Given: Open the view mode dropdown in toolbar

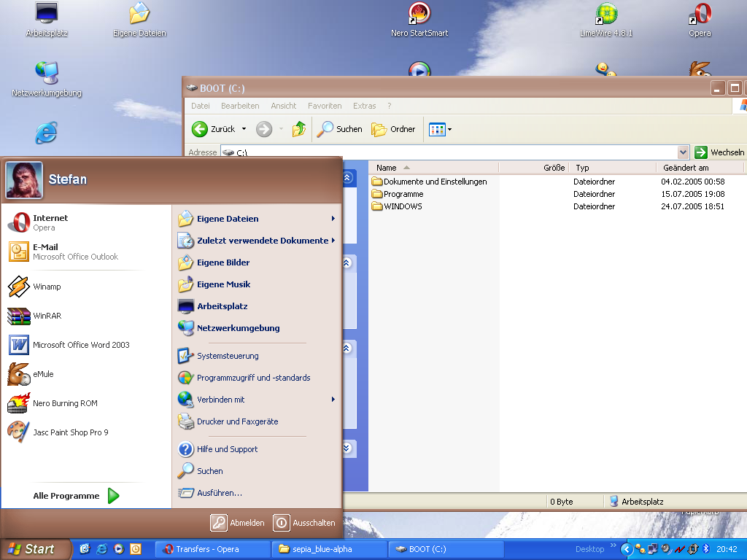Looking at the screenshot, I should [x=449, y=130].
